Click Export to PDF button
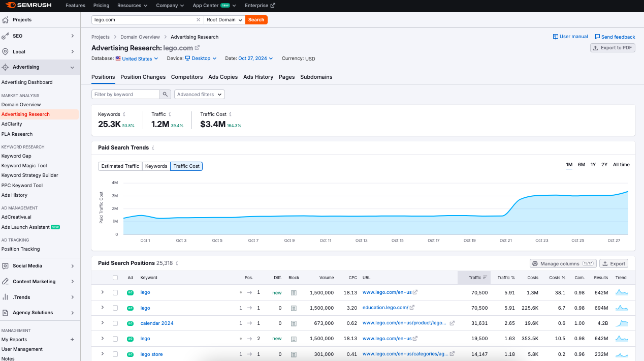Screen dimensions: 644x361 [613, 48]
